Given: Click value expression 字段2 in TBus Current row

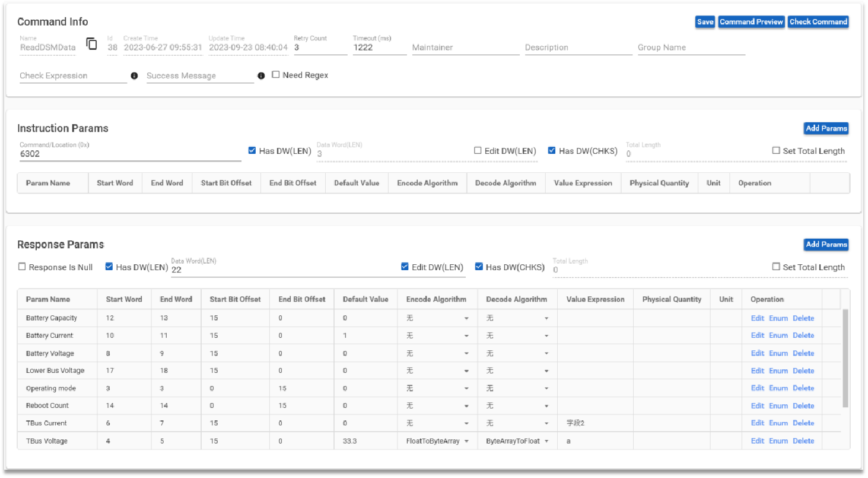Looking at the screenshot, I should coord(576,423).
